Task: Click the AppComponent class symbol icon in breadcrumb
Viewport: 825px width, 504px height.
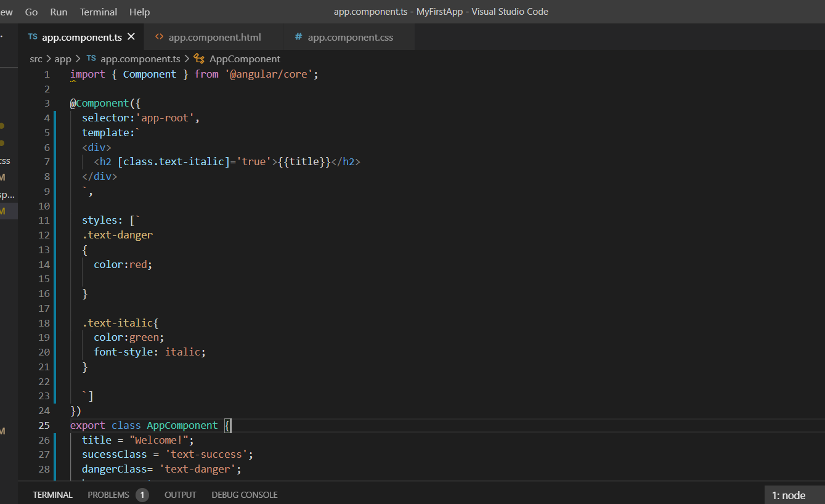Action: pyautogui.click(x=198, y=59)
